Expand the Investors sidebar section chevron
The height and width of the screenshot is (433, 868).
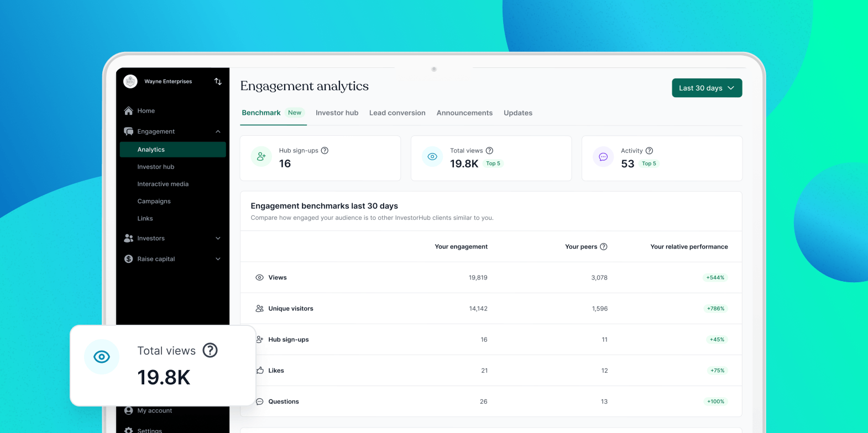pos(218,239)
